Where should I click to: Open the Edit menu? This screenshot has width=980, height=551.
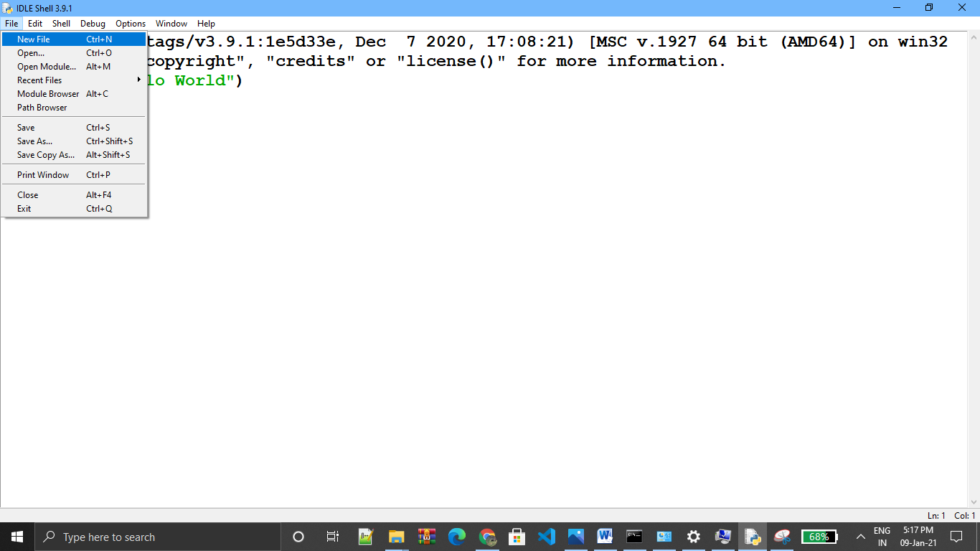tap(35, 24)
